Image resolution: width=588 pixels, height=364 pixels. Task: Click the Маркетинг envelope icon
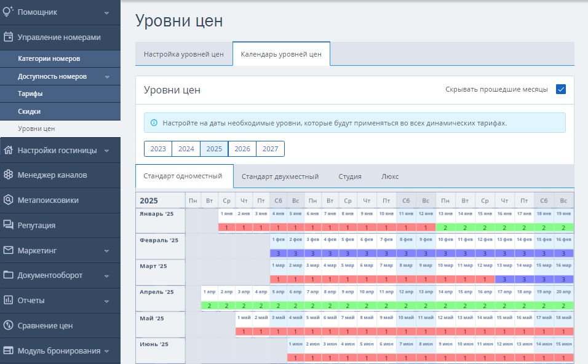coord(8,250)
